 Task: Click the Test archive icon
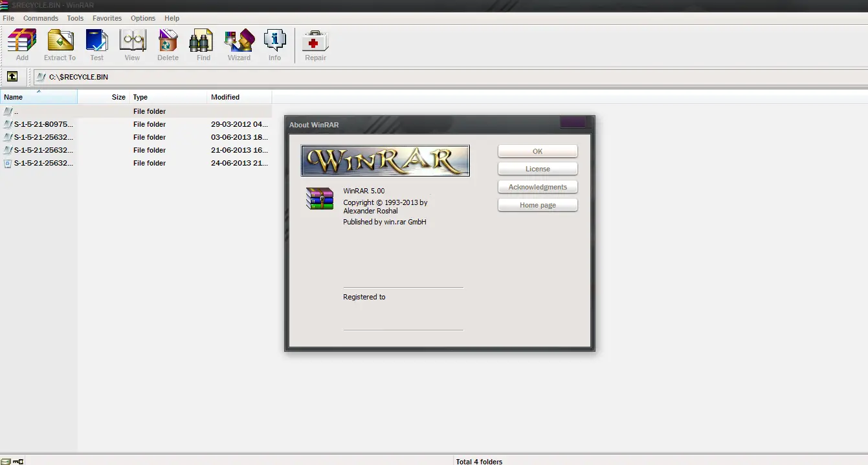96,41
